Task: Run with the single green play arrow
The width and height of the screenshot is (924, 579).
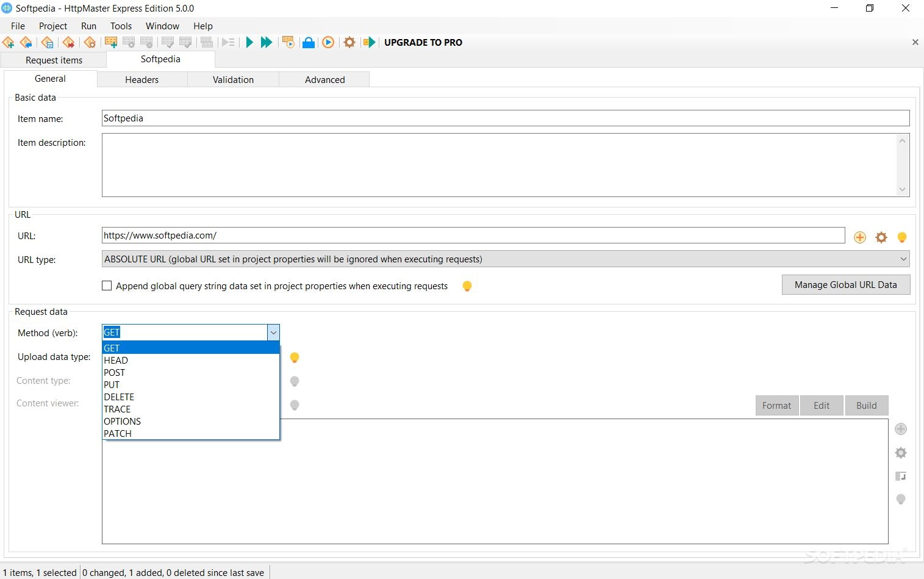Action: pyautogui.click(x=249, y=43)
